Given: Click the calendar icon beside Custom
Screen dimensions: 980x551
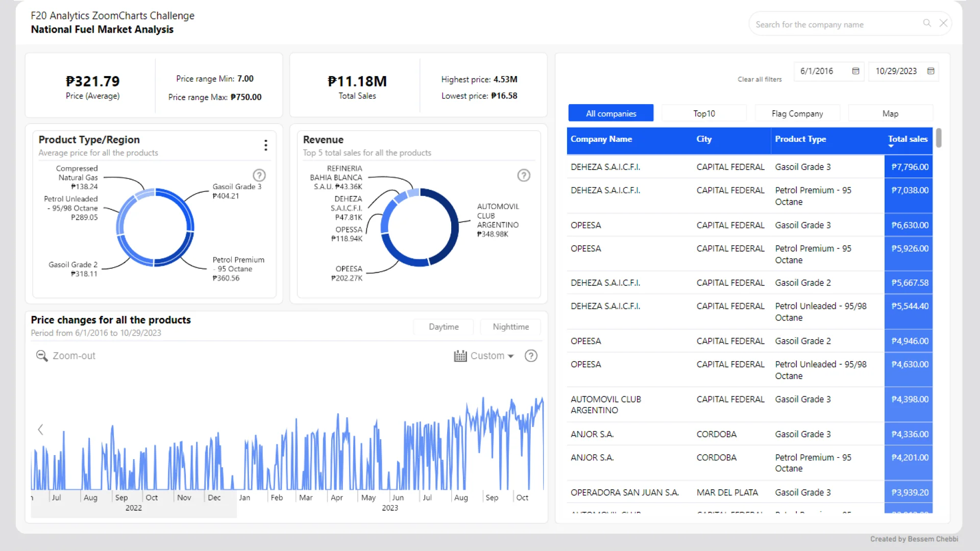Looking at the screenshot, I should [x=460, y=356].
